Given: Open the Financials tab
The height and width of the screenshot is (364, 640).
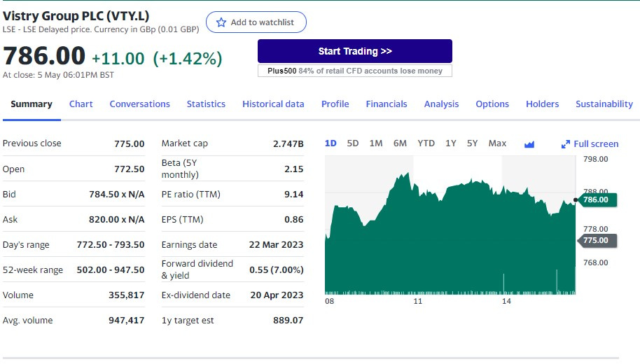Looking at the screenshot, I should point(387,104).
